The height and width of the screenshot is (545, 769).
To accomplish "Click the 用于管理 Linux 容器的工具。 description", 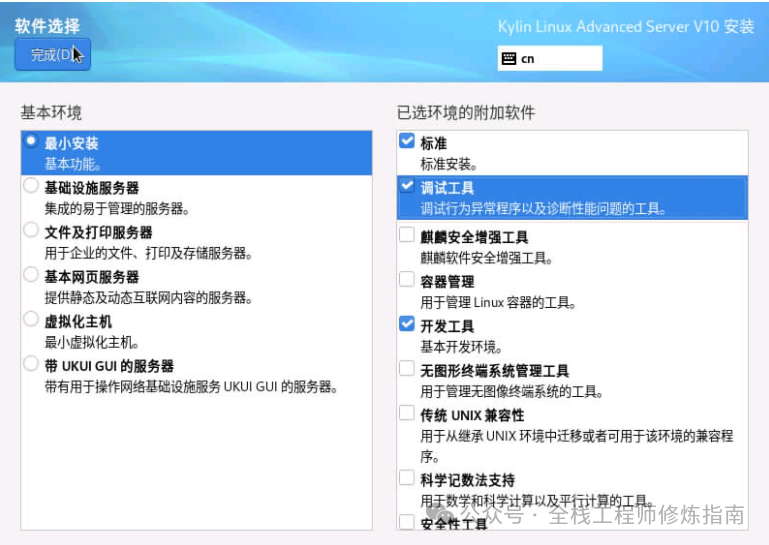I will [x=498, y=302].
